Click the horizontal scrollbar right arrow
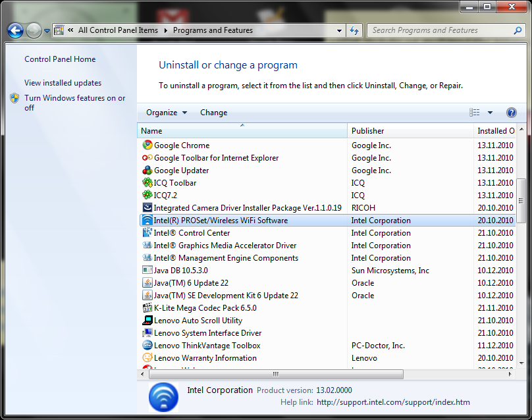Viewport: 532px width, 420px height. coord(510,374)
